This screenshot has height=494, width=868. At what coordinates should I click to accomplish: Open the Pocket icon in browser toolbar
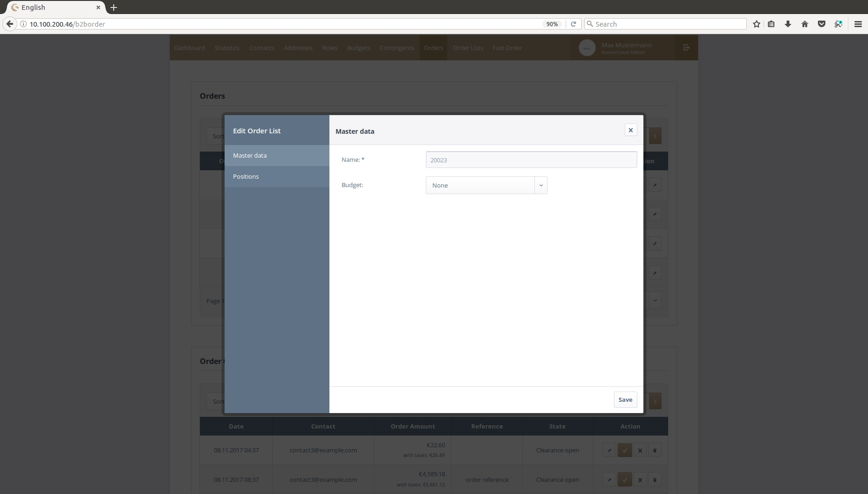pyautogui.click(x=822, y=24)
